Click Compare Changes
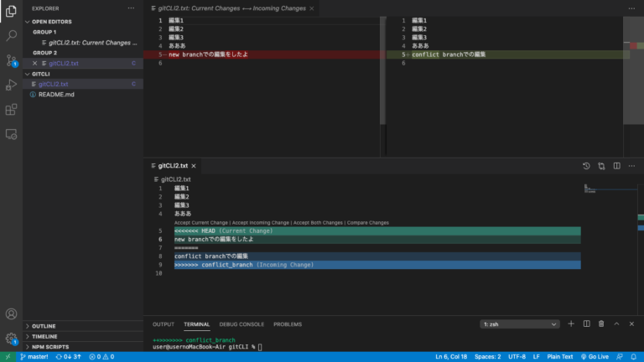Image resolution: width=644 pixels, height=362 pixels. pyautogui.click(x=367, y=222)
